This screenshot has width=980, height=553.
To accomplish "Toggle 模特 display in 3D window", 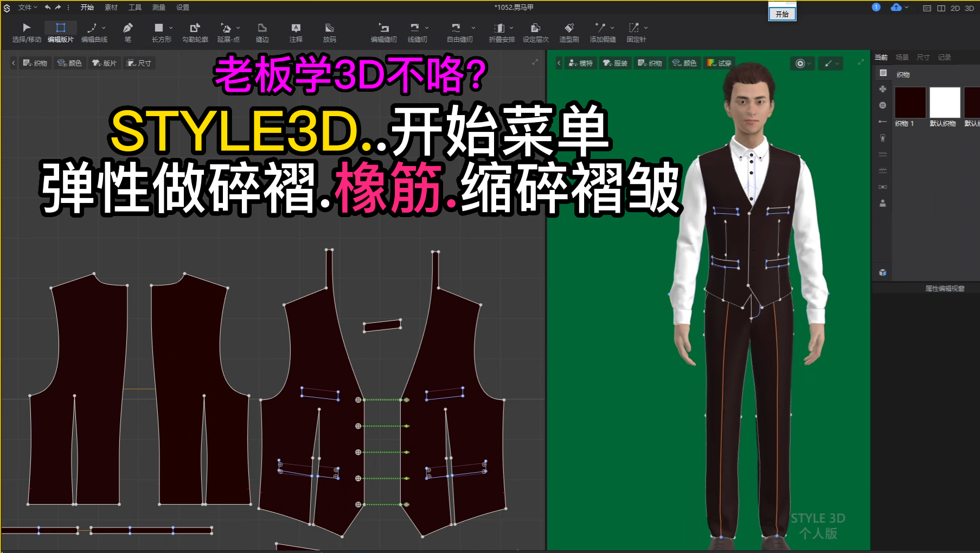I will pos(580,63).
